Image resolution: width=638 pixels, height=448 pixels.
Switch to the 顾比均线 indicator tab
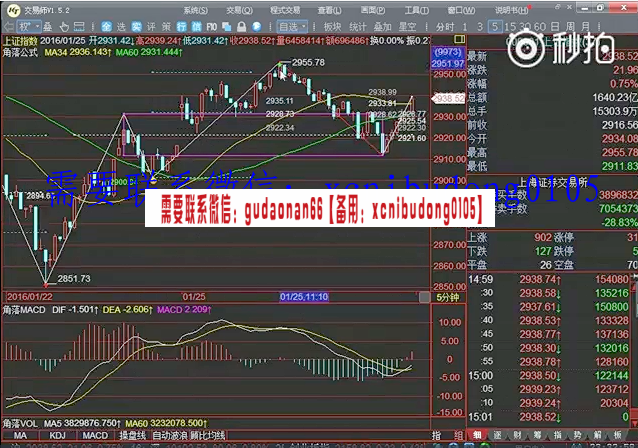(x=208, y=436)
